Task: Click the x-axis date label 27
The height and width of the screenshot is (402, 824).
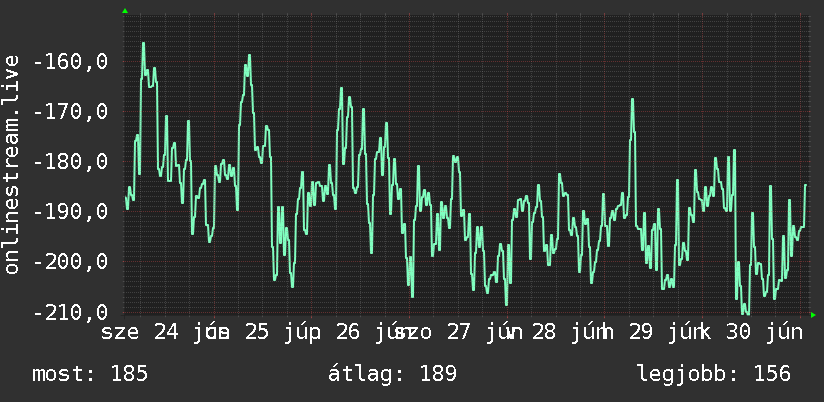Action: pos(459,332)
